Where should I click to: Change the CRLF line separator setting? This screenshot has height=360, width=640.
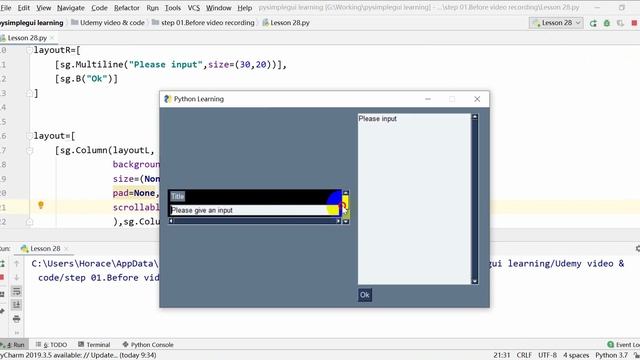(524, 356)
